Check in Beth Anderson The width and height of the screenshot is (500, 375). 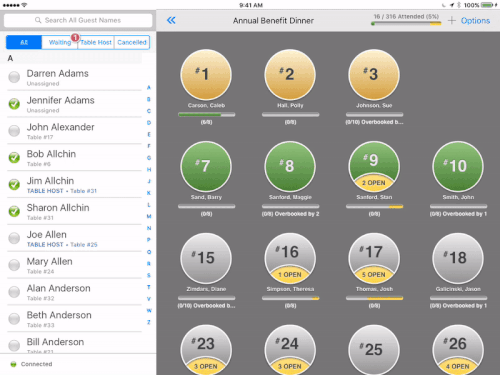(14, 319)
